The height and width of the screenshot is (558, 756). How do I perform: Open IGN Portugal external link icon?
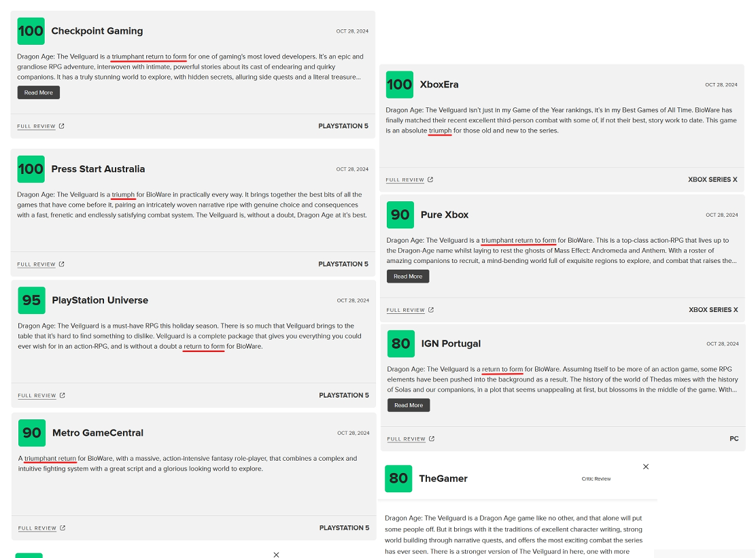pos(432,438)
